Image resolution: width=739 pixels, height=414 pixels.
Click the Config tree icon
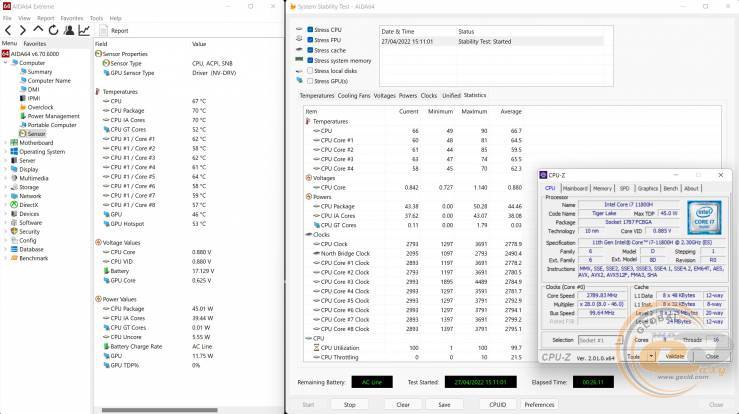[x=14, y=240]
